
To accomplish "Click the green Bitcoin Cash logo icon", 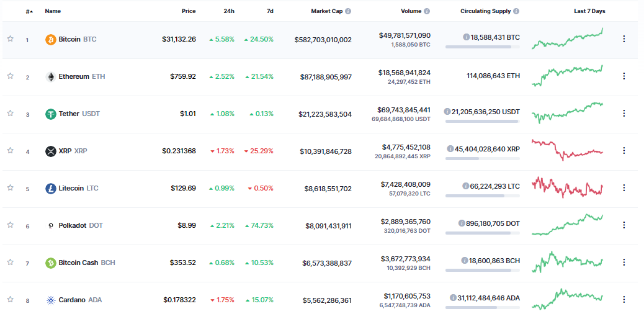I will point(50,263).
